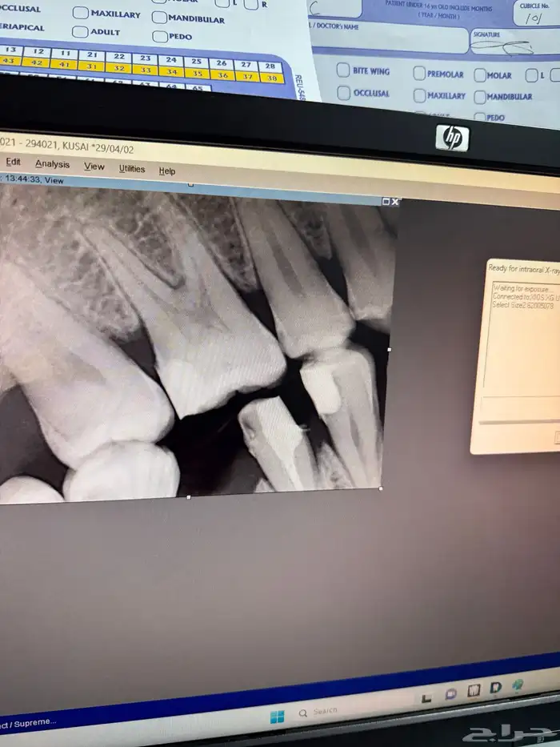Click the taskbar Search box

[x=318, y=713]
